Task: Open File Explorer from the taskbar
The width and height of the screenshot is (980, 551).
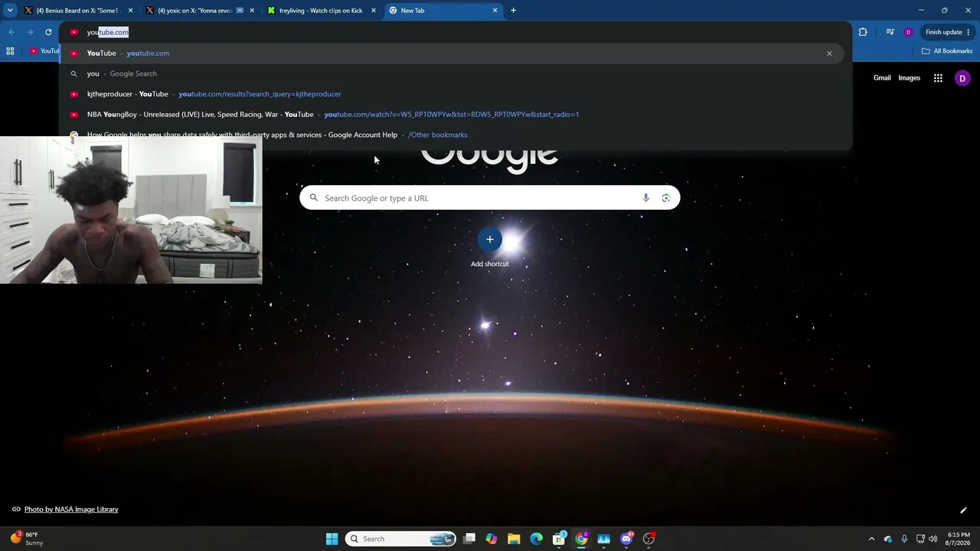Action: [x=514, y=539]
